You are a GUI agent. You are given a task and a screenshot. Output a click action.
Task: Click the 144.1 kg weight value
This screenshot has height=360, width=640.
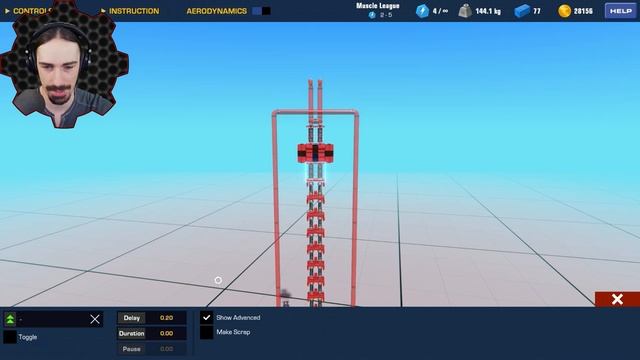click(x=488, y=11)
